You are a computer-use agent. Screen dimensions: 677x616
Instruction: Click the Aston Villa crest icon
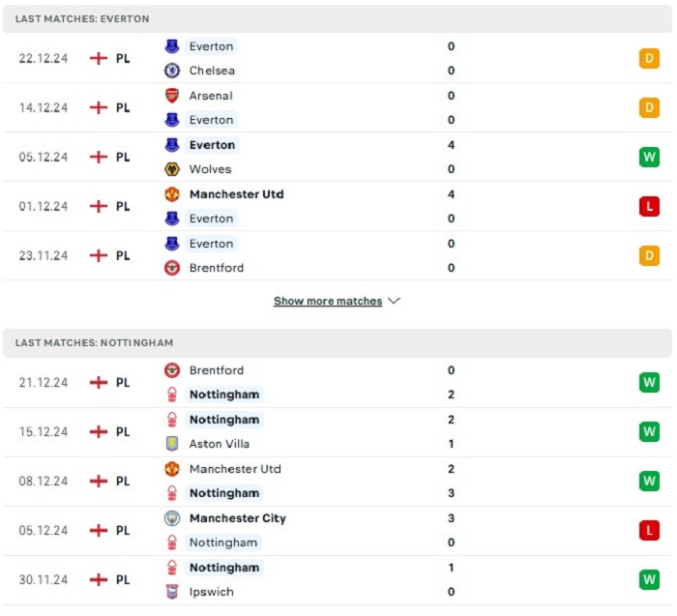point(172,444)
